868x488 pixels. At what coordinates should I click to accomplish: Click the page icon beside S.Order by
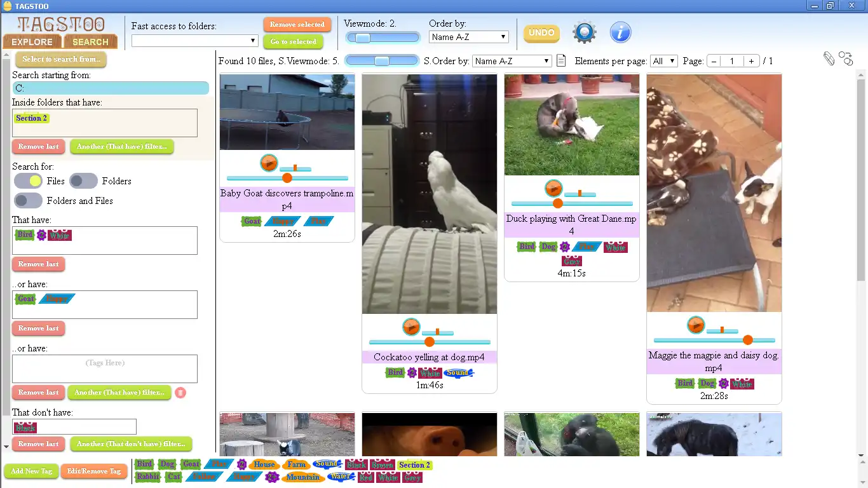tap(561, 61)
